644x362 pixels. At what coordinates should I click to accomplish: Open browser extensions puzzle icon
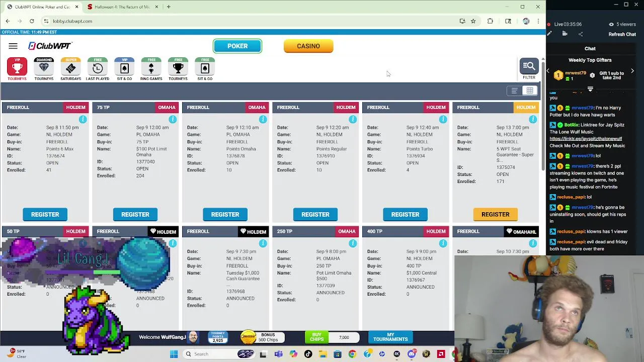click(490, 21)
